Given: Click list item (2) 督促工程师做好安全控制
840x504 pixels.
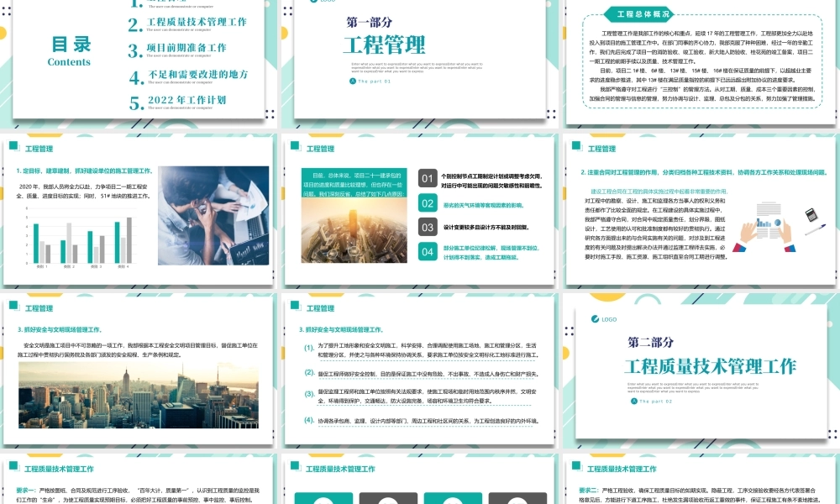Looking at the screenshot, I should coord(421,373).
